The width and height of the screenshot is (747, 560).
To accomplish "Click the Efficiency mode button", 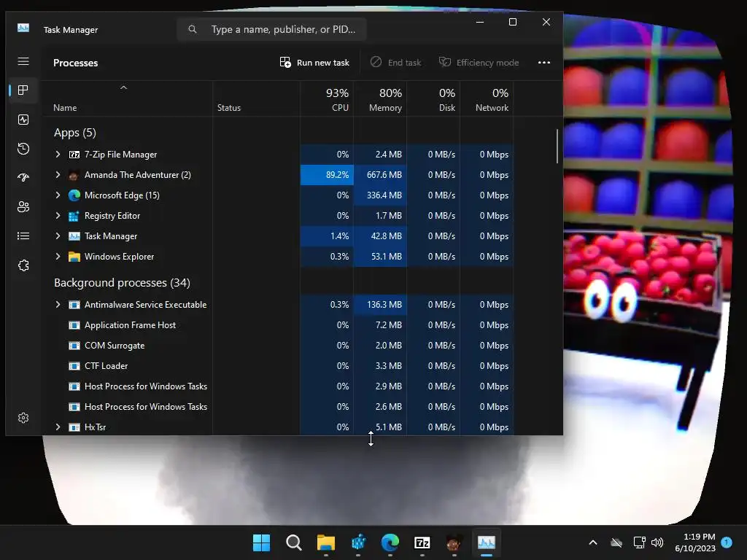I will coord(479,63).
